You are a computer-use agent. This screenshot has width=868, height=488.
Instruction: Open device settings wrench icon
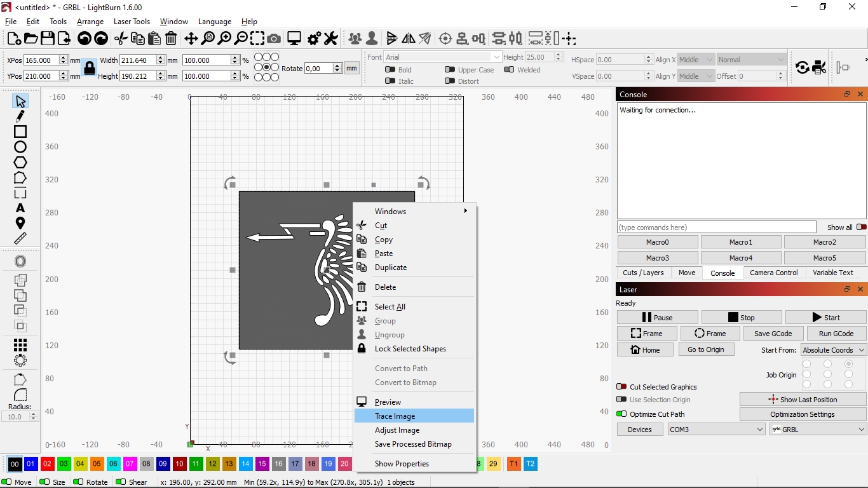[x=331, y=39]
